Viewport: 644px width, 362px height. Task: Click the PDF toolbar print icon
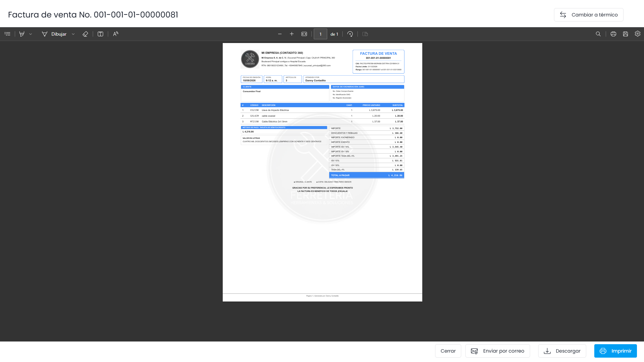(613, 34)
